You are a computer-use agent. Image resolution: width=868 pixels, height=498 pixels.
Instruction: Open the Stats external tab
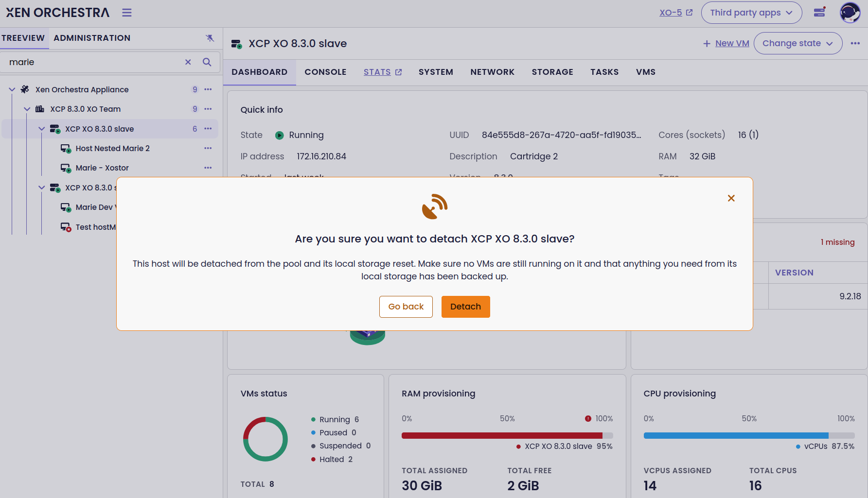click(383, 72)
